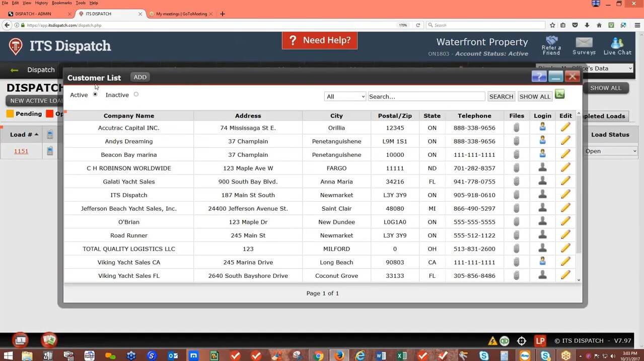This screenshot has width=644, height=361.
Task: Open load number 1151 link
Action: (21, 151)
